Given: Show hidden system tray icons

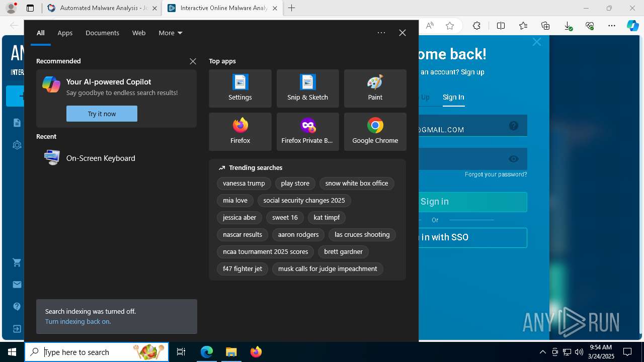Looking at the screenshot, I should [543, 352].
